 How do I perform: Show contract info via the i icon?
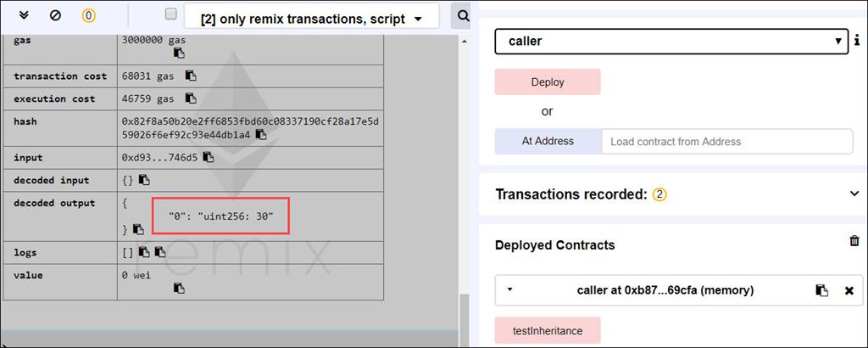point(857,41)
